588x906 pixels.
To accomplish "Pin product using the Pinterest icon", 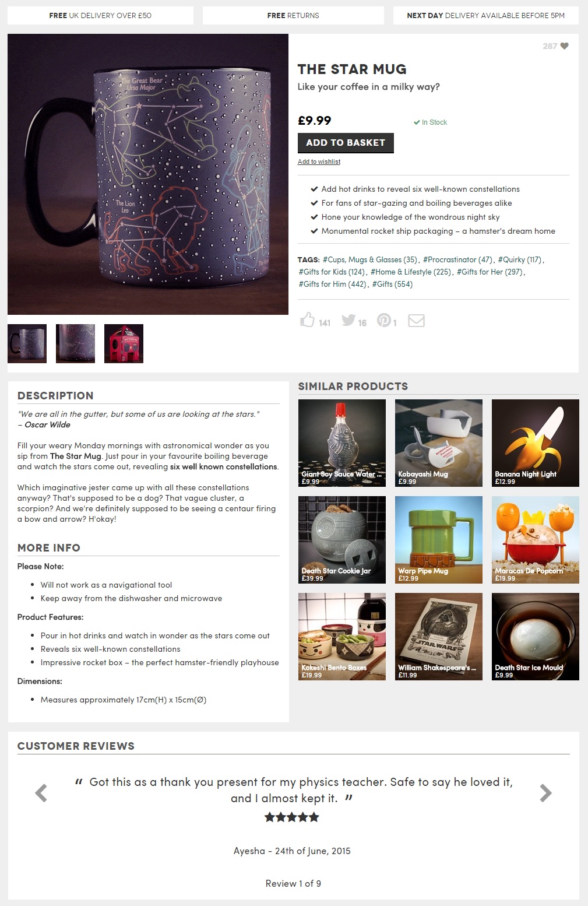I will point(383,320).
